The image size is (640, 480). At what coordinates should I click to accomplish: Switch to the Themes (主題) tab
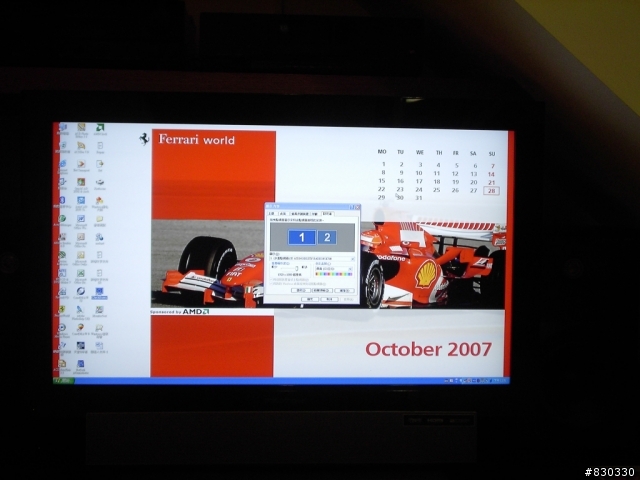point(272,213)
